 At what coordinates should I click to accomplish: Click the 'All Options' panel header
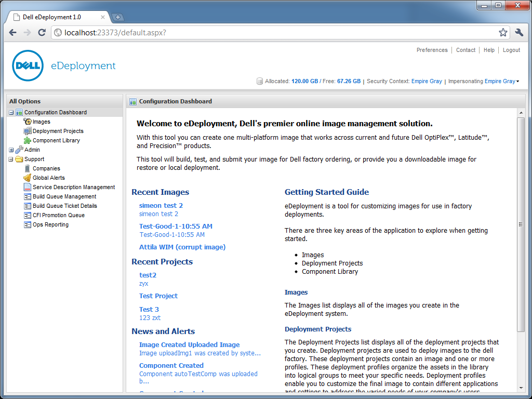[x=25, y=101]
